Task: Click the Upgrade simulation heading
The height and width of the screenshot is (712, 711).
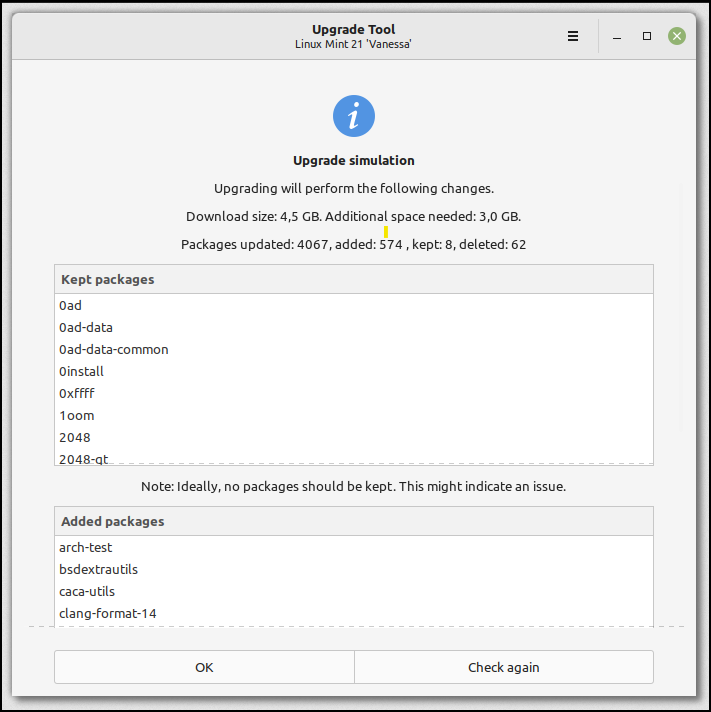Action: (354, 160)
